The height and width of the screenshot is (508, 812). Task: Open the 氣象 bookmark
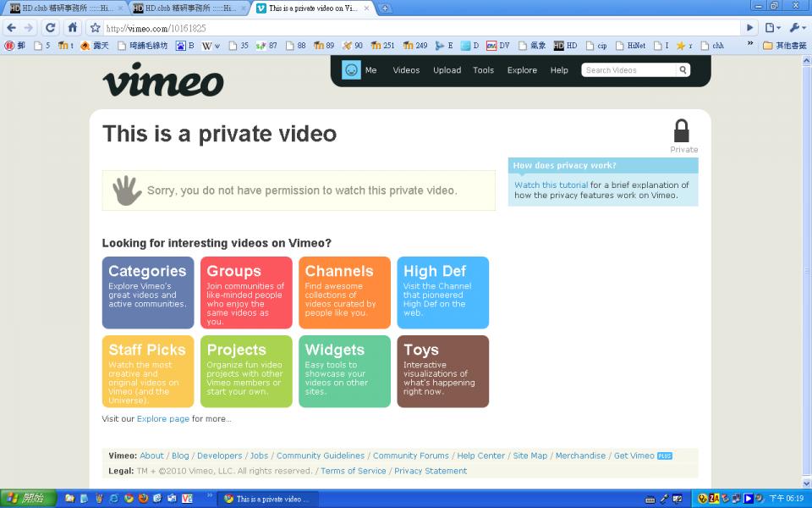click(532, 46)
